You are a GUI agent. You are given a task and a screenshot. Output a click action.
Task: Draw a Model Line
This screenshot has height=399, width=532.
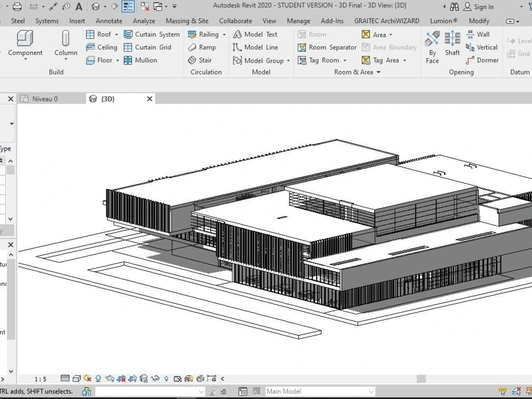(x=255, y=47)
